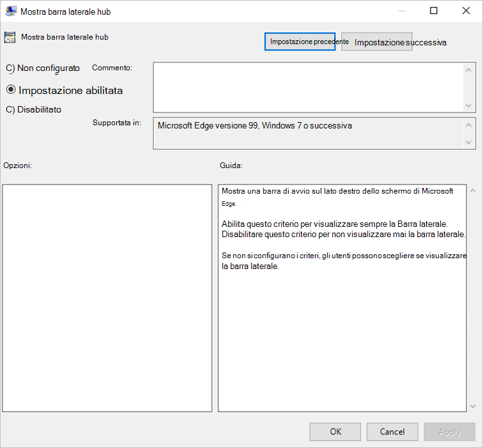The image size is (483, 448).
Task: Click the Mostra barra laterale hub heading label
Action: (x=65, y=37)
